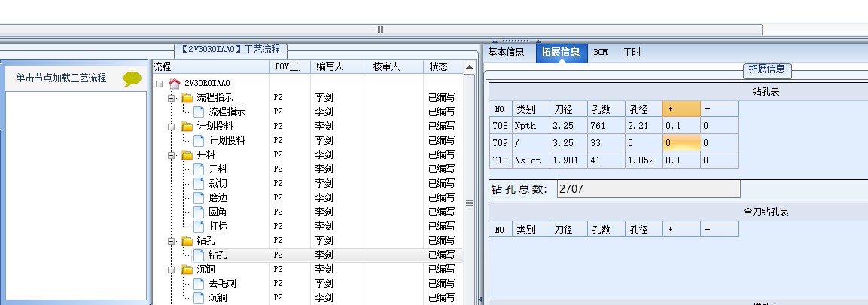Click the 核审人 column header

click(395, 67)
